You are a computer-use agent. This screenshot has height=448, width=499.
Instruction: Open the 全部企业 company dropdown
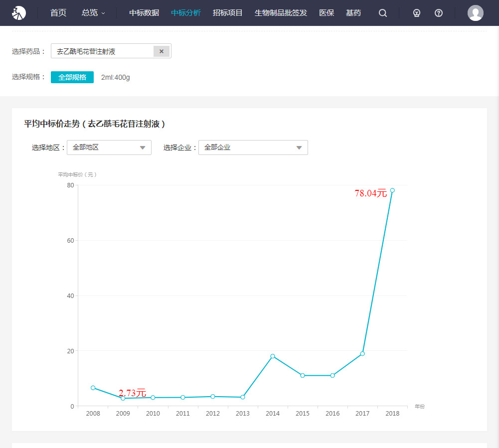(x=253, y=148)
